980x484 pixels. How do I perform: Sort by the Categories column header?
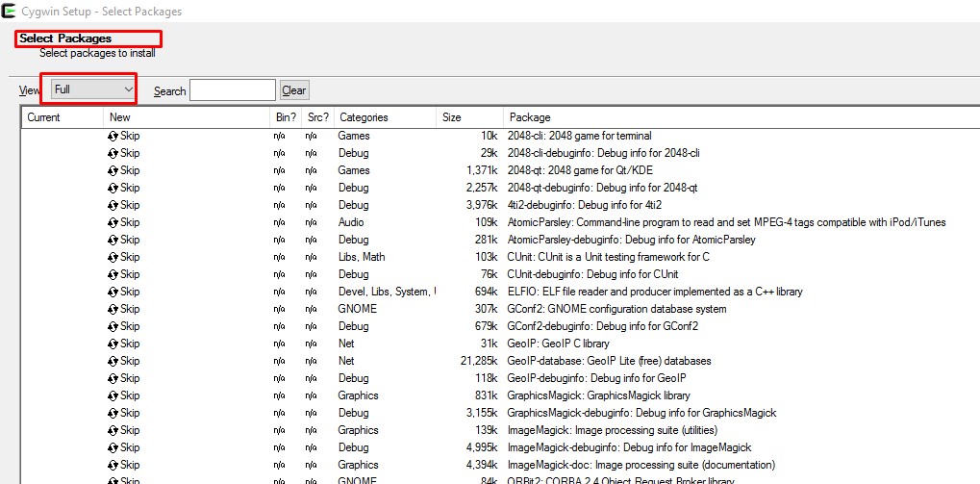(363, 117)
